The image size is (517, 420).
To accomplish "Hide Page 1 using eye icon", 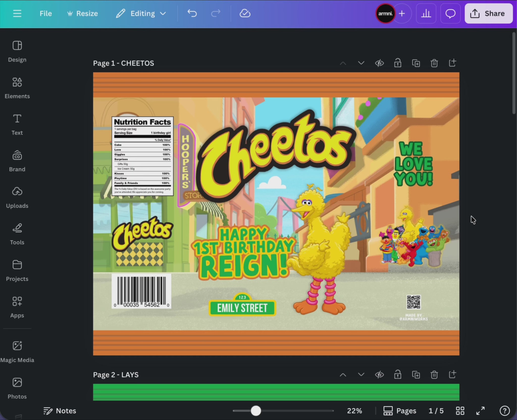I will click(x=379, y=63).
